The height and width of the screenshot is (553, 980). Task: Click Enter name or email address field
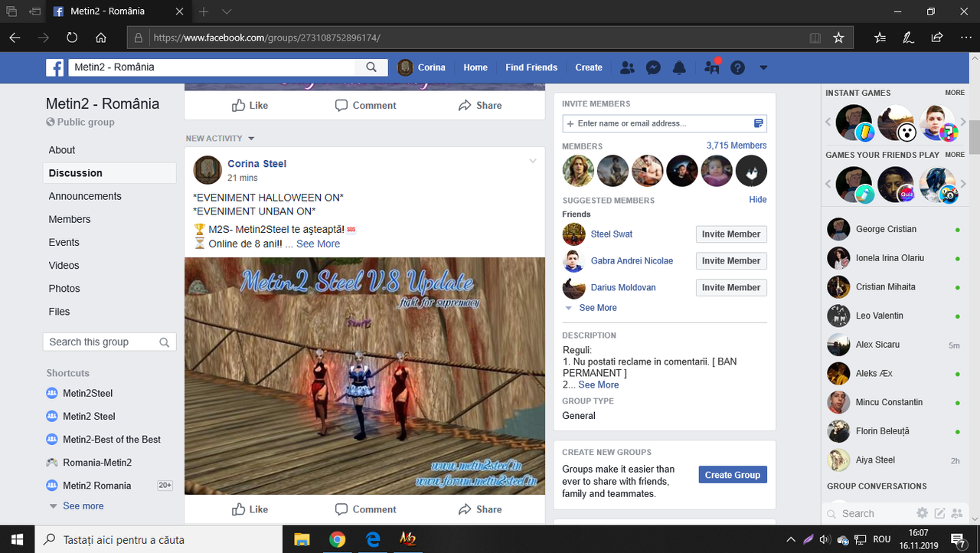tap(665, 123)
